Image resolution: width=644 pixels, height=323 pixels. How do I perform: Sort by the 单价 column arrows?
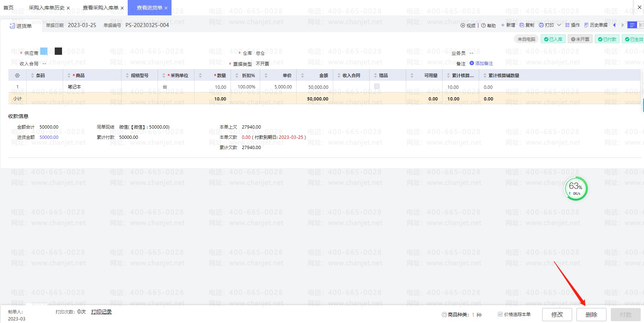coord(266,76)
